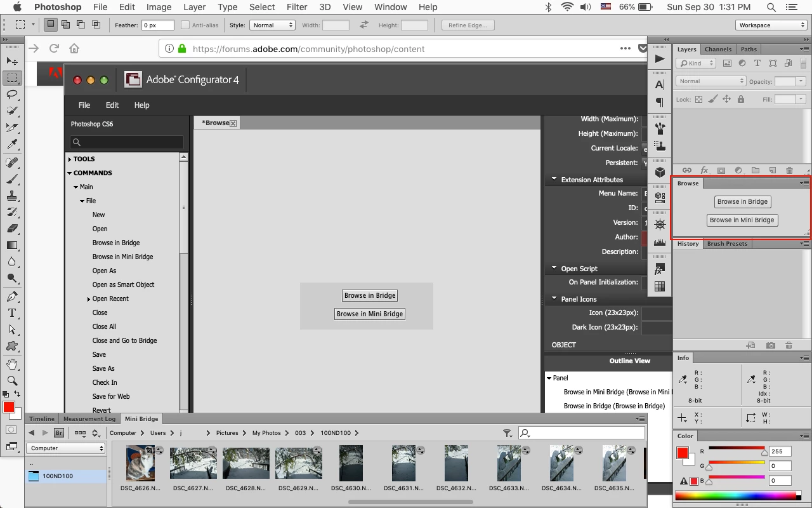Choose the Subtract from selection mode button
This screenshot has width=812, height=508.
81,25
